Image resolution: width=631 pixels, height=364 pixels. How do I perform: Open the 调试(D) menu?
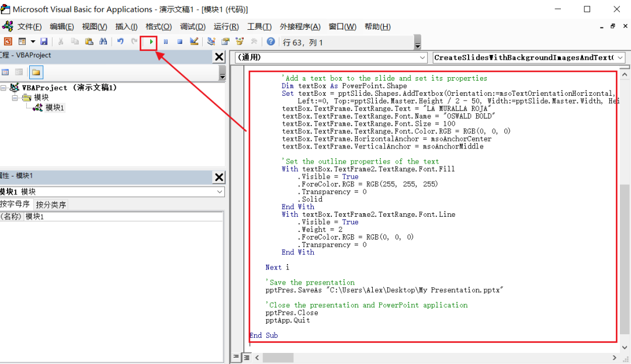[192, 26]
